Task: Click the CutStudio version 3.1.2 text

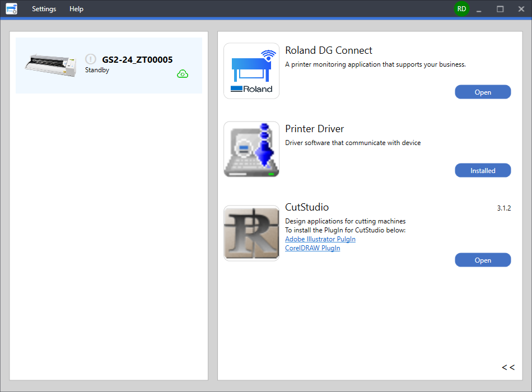Action: tap(504, 208)
